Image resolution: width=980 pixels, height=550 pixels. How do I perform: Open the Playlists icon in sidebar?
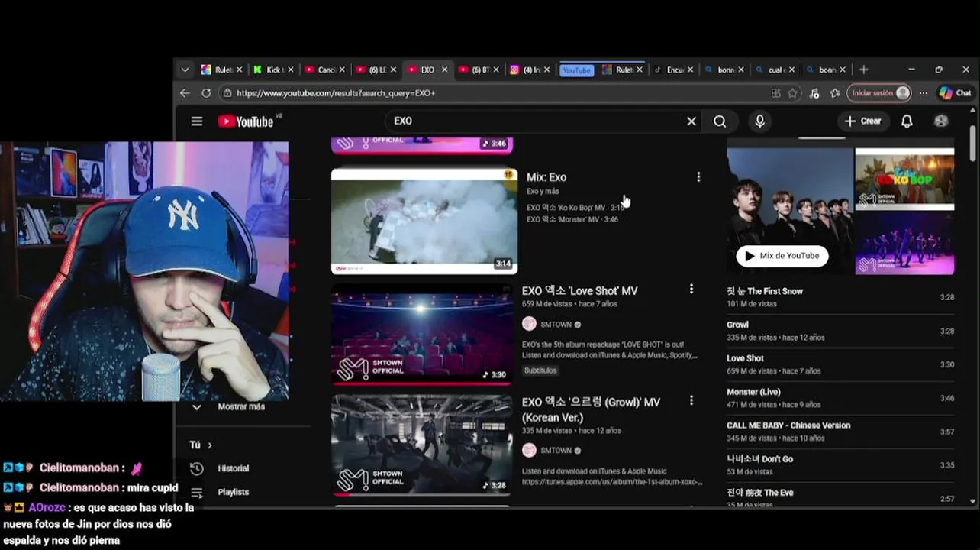click(197, 493)
